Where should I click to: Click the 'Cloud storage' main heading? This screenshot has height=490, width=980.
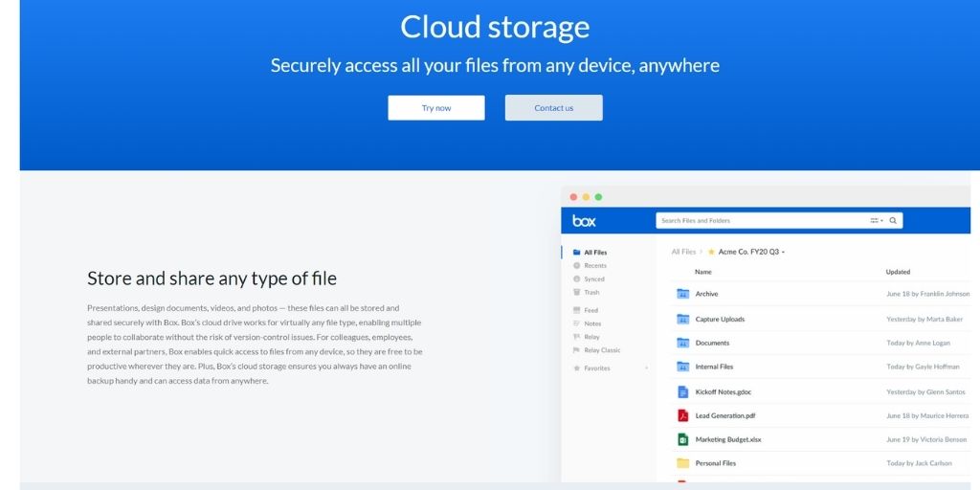pos(495,27)
